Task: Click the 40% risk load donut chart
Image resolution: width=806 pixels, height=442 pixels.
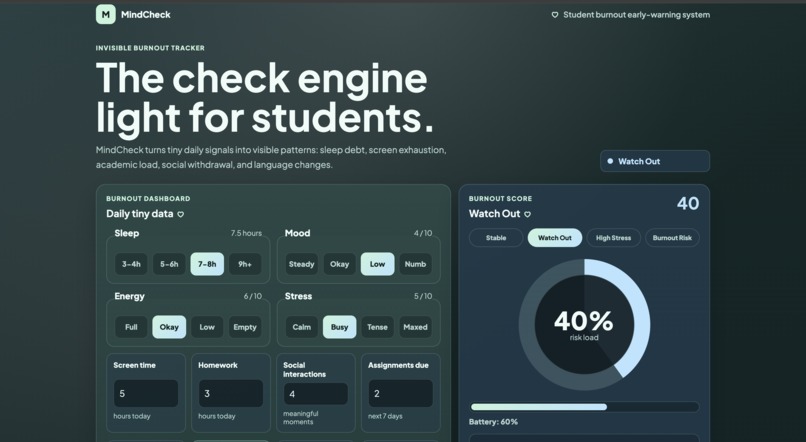Action: click(x=584, y=324)
